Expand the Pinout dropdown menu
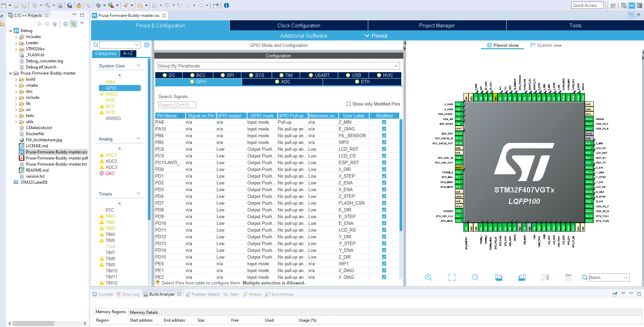This screenshot has width=644, height=327. coord(376,36)
